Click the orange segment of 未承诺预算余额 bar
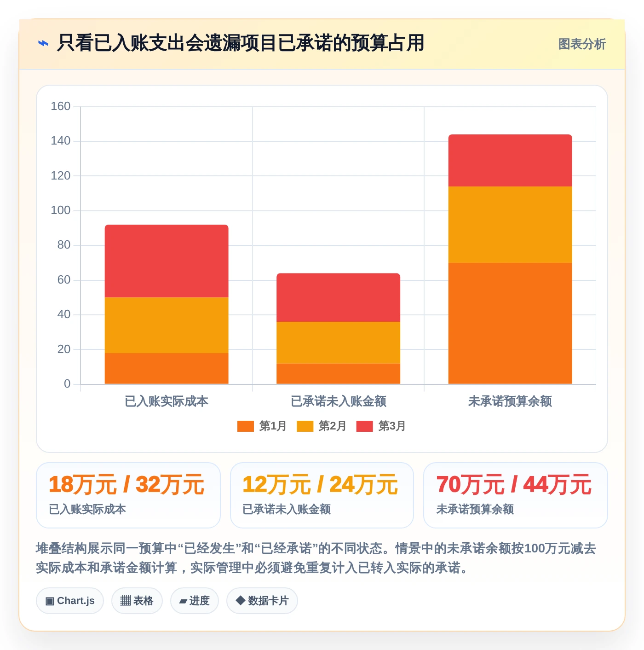This screenshot has width=644, height=650. [510, 324]
